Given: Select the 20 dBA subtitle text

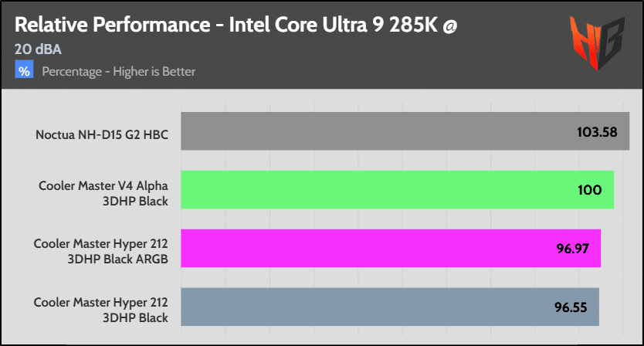Looking at the screenshot, I should tap(38, 49).
